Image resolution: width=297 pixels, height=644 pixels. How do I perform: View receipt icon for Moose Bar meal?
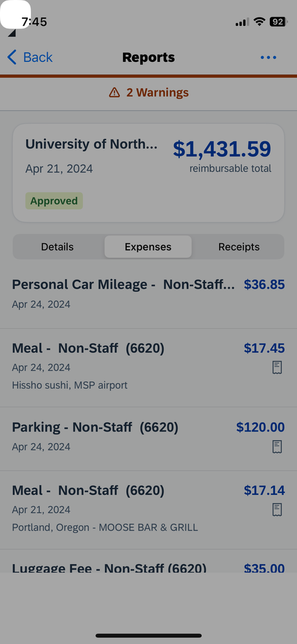pos(277,509)
